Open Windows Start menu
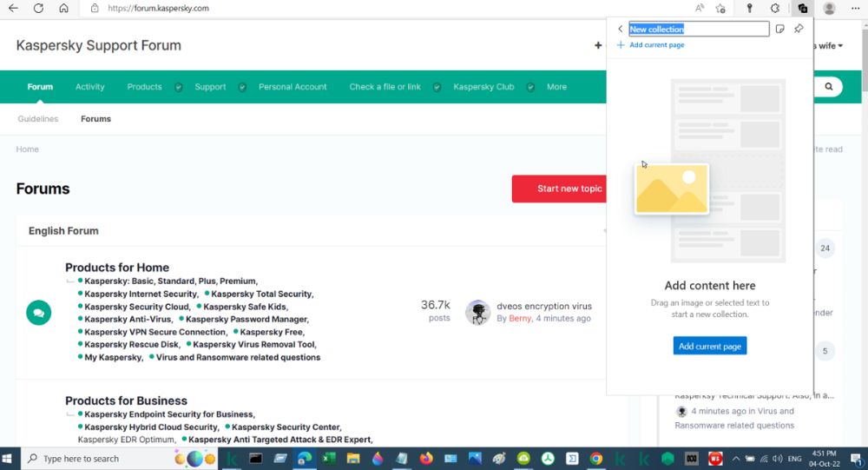868x470 pixels. click(7, 459)
